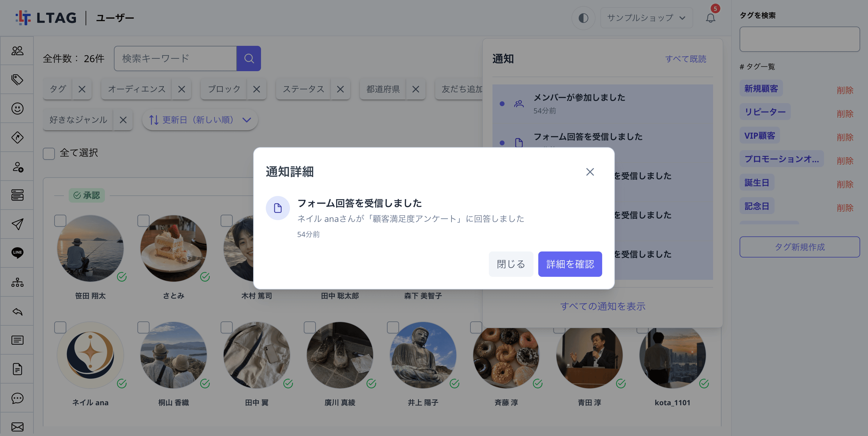Remove the タグ filter with its X
Screen dimensions: 868x436
(82, 89)
